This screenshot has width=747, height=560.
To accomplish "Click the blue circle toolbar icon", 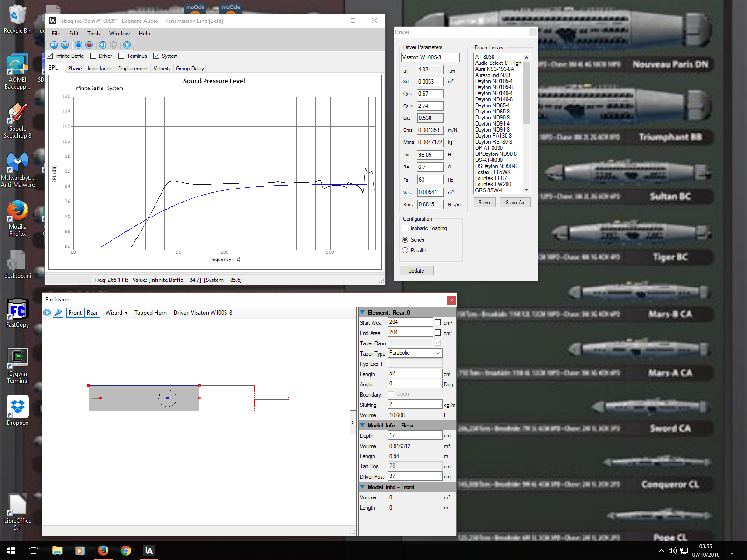I will tap(78, 45).
